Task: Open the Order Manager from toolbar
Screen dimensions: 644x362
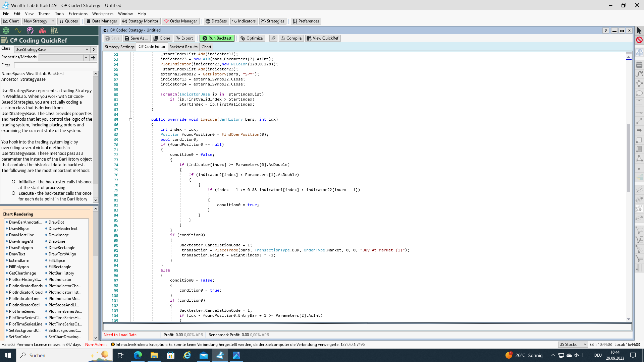Action: click(x=180, y=21)
